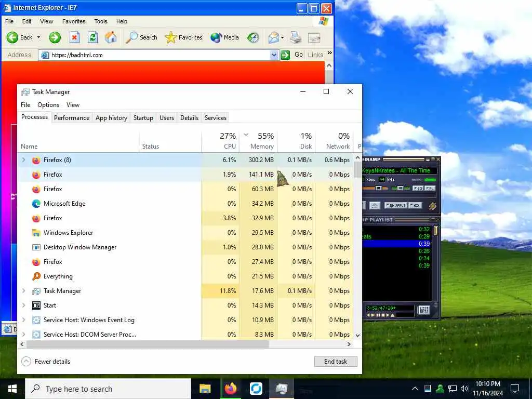Open the notification center icon

(515, 389)
